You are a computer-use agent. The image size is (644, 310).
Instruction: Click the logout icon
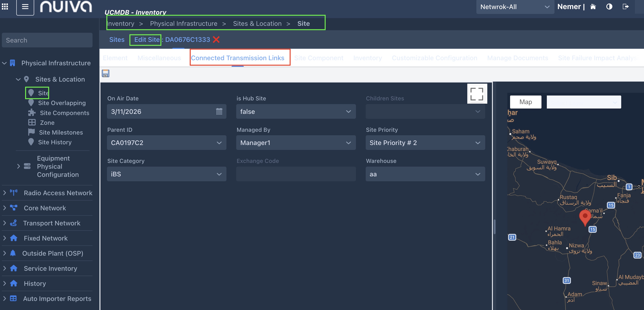point(625,7)
